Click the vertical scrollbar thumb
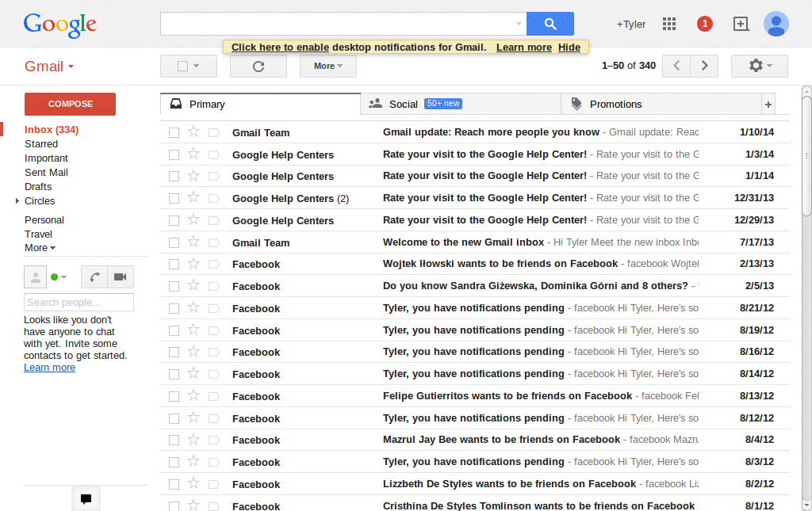The height and width of the screenshot is (511, 812). tap(806, 155)
